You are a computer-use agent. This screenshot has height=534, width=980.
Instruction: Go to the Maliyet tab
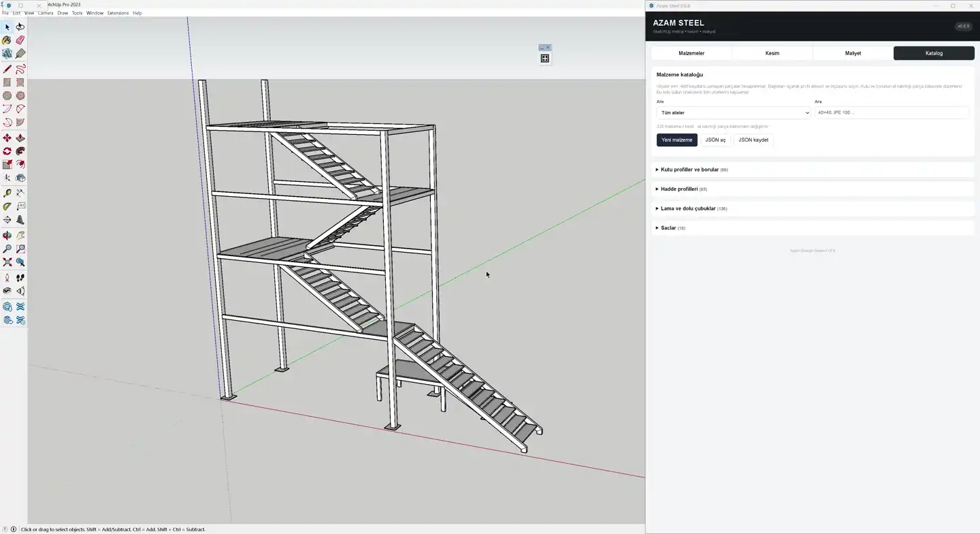[x=853, y=53]
